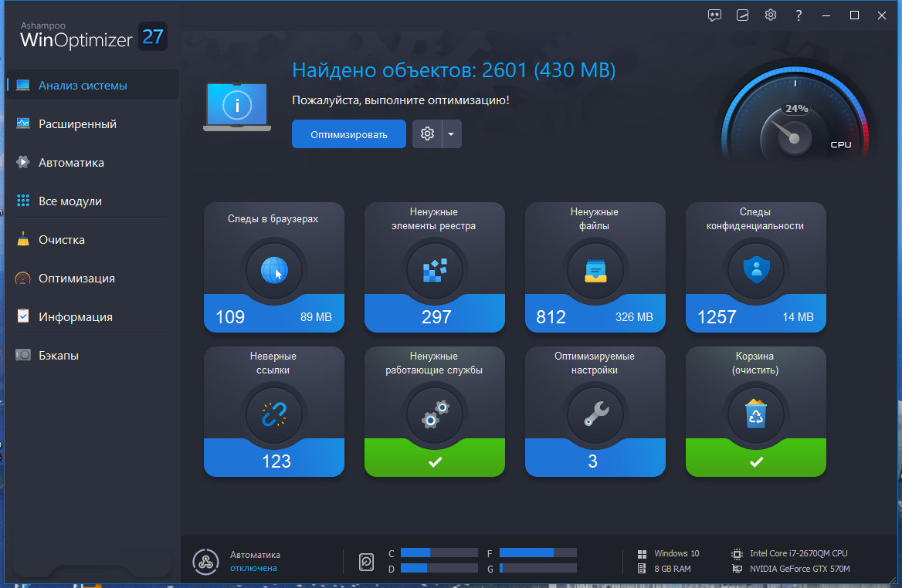
Task: Toggle the skin mode icon in title bar
Action: pyautogui.click(x=743, y=15)
